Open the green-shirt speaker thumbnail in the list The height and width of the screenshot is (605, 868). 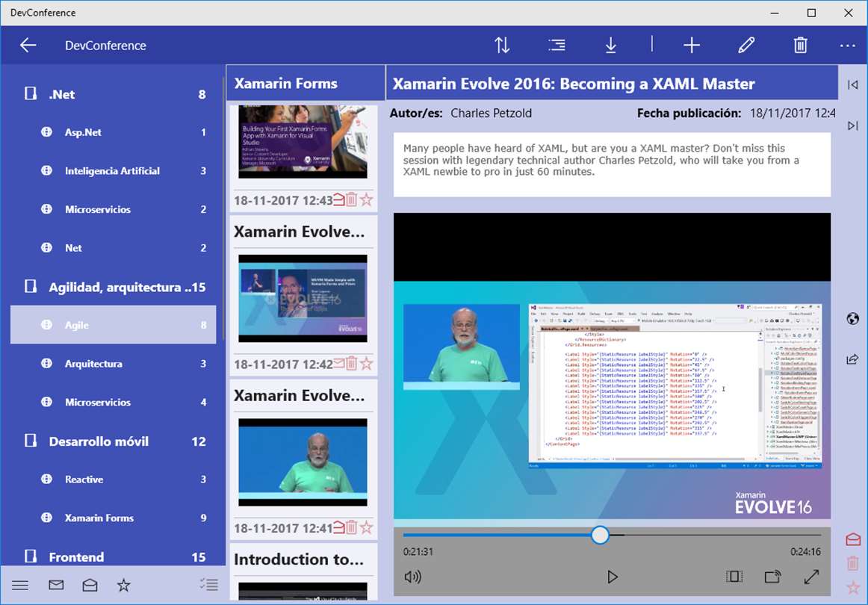pyautogui.click(x=303, y=462)
